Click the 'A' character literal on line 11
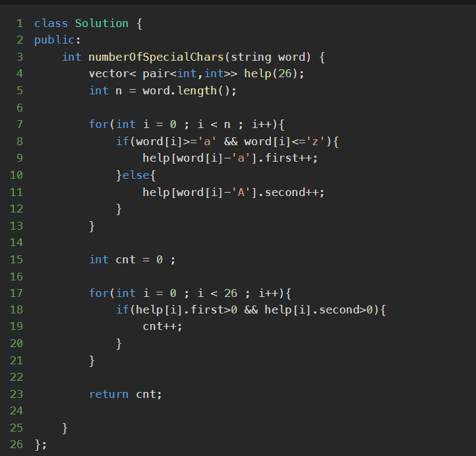 click(x=241, y=192)
